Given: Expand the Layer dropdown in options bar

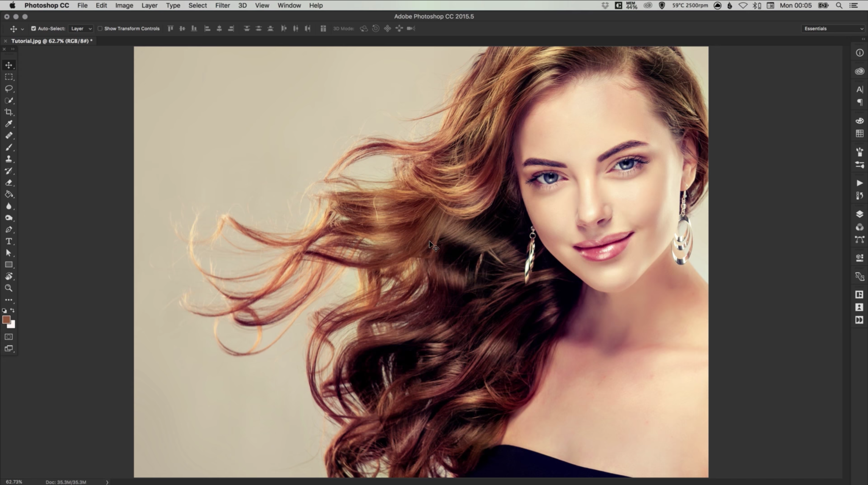Looking at the screenshot, I should click(x=90, y=28).
